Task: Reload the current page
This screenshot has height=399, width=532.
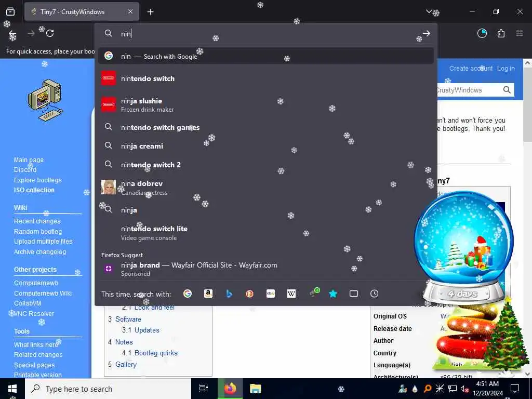Action: (x=50, y=33)
